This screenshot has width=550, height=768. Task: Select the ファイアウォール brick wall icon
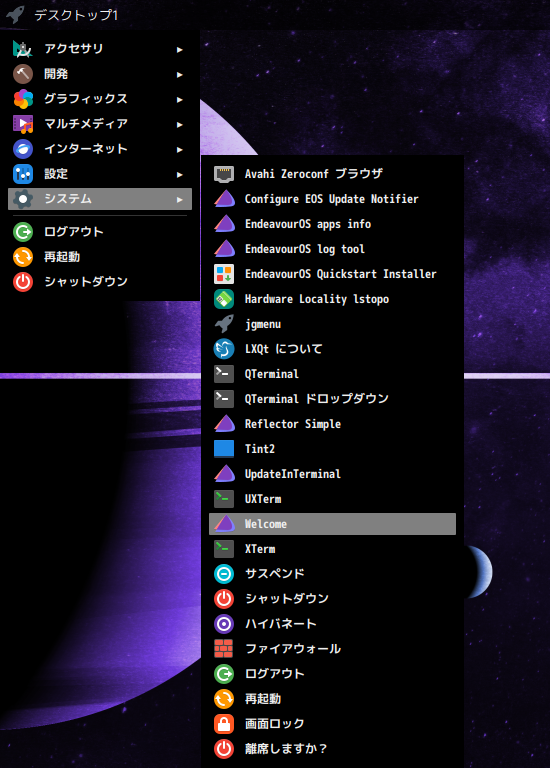click(224, 648)
